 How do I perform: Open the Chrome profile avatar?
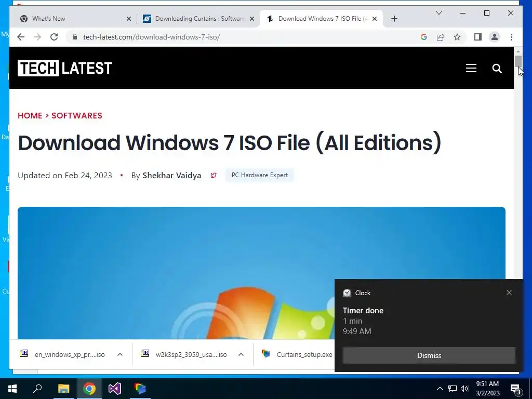coord(495,37)
